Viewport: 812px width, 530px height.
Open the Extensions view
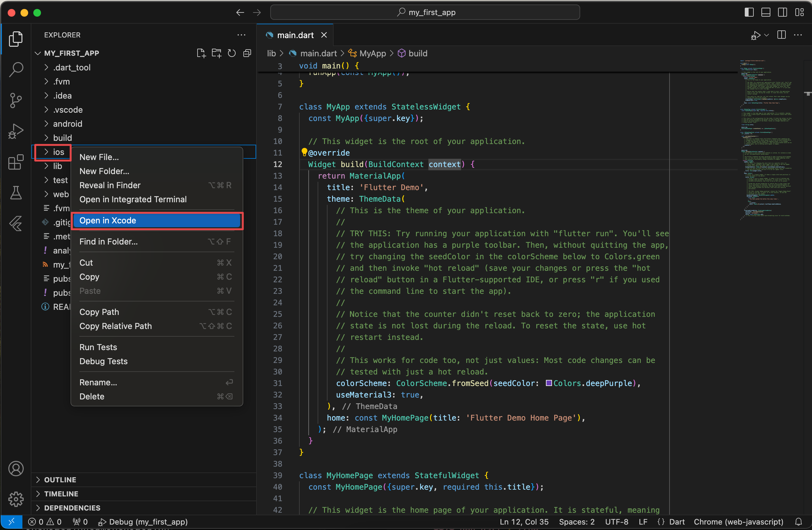click(x=16, y=162)
